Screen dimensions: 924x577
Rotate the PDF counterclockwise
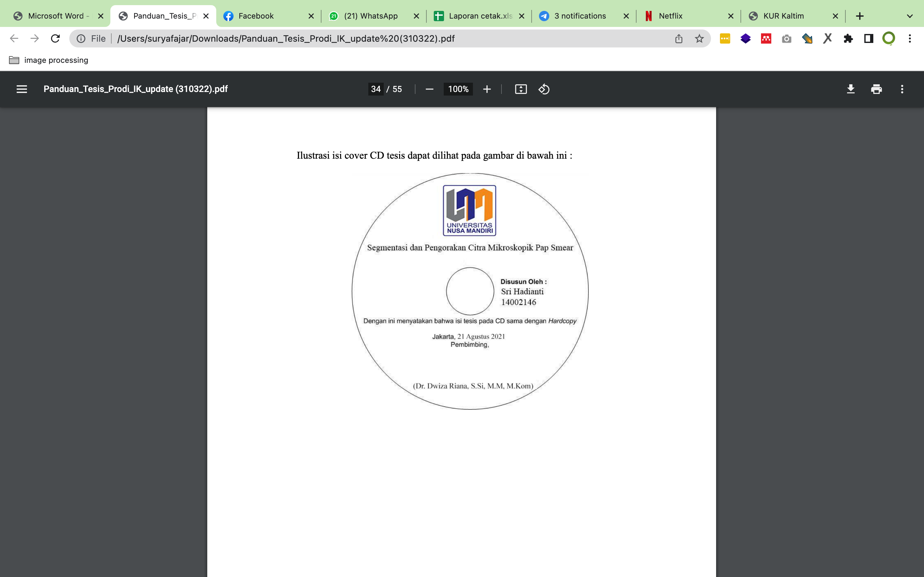pyautogui.click(x=544, y=89)
